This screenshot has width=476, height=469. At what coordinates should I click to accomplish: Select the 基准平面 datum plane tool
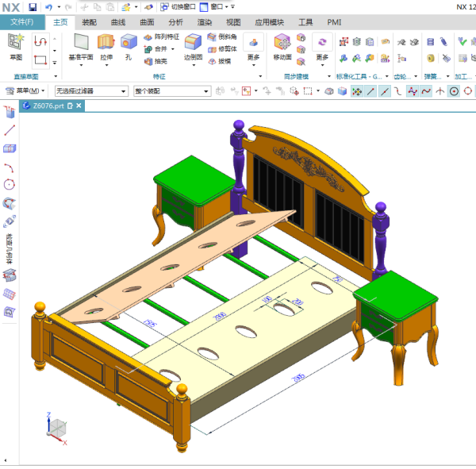80,45
